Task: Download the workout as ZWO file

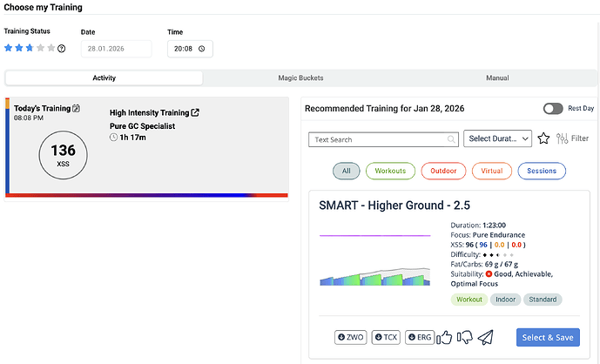Action: (x=351, y=338)
